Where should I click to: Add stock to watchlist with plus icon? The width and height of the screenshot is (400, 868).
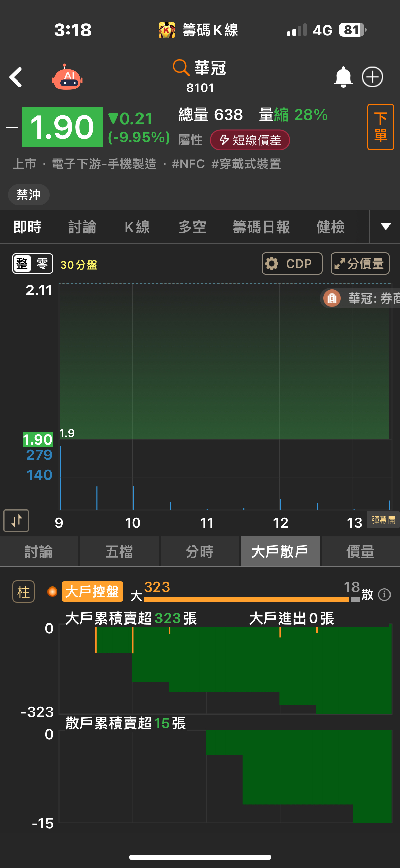(372, 77)
